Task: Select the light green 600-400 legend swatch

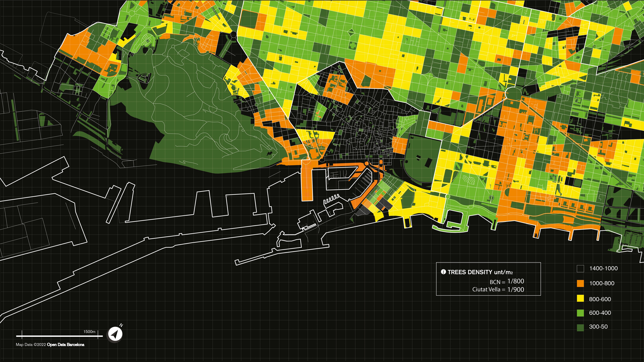Action: pyautogui.click(x=580, y=313)
